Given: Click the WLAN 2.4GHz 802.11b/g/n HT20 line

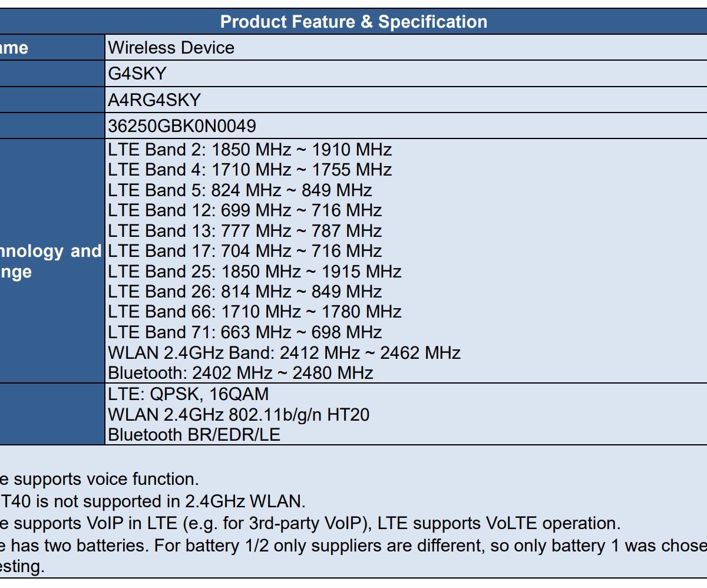Looking at the screenshot, I should tap(239, 415).
